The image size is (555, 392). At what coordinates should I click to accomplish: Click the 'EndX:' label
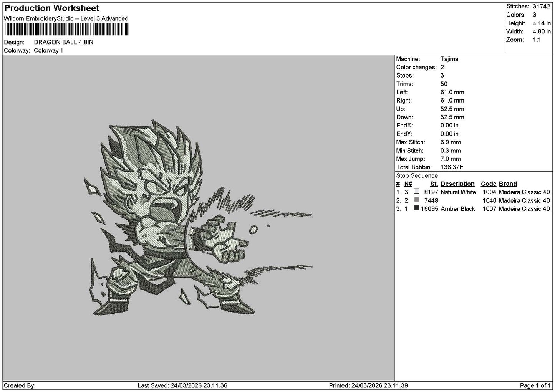[404, 126]
